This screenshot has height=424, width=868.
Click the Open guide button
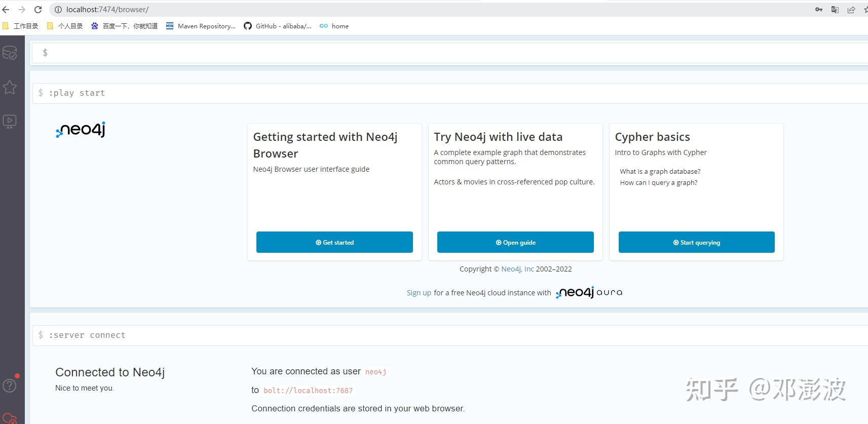[515, 242]
